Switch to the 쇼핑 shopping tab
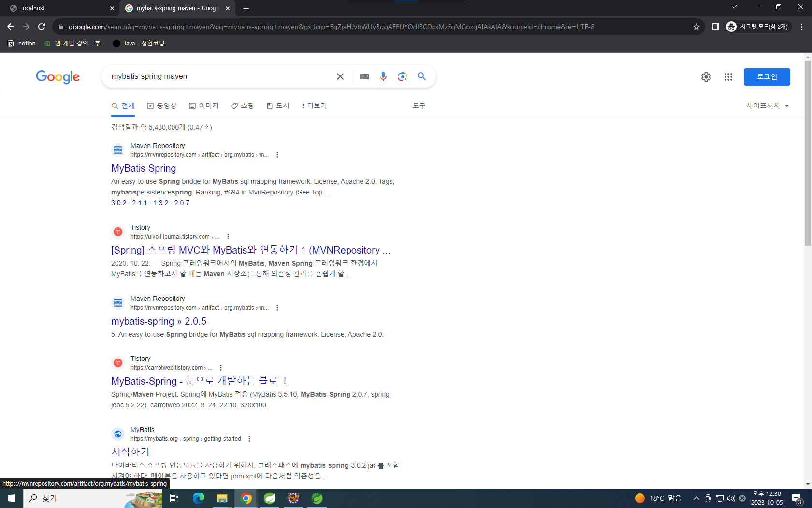Image resolution: width=812 pixels, height=508 pixels. click(243, 105)
